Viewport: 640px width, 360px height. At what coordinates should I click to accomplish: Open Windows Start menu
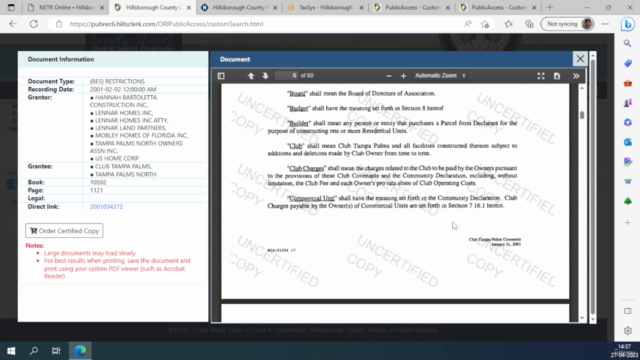(11, 351)
